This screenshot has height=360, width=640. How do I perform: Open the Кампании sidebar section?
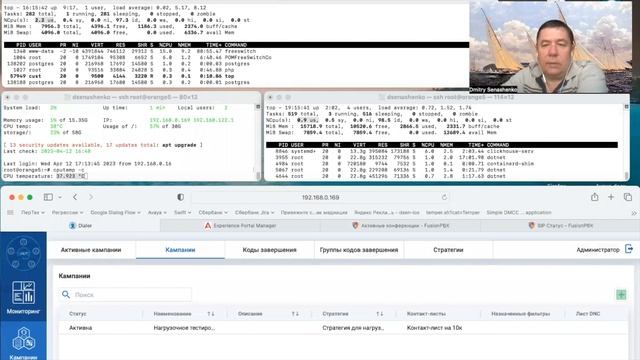(x=23, y=342)
